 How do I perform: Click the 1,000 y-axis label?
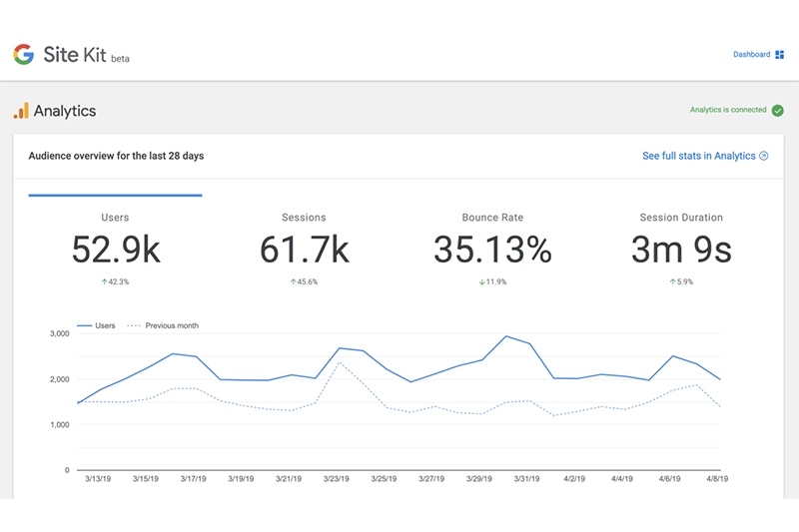click(60, 424)
